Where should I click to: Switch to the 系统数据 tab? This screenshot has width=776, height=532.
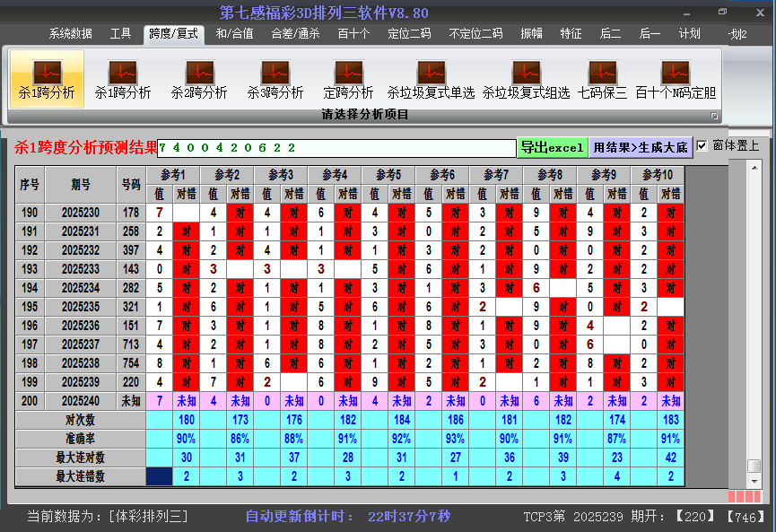[x=70, y=34]
